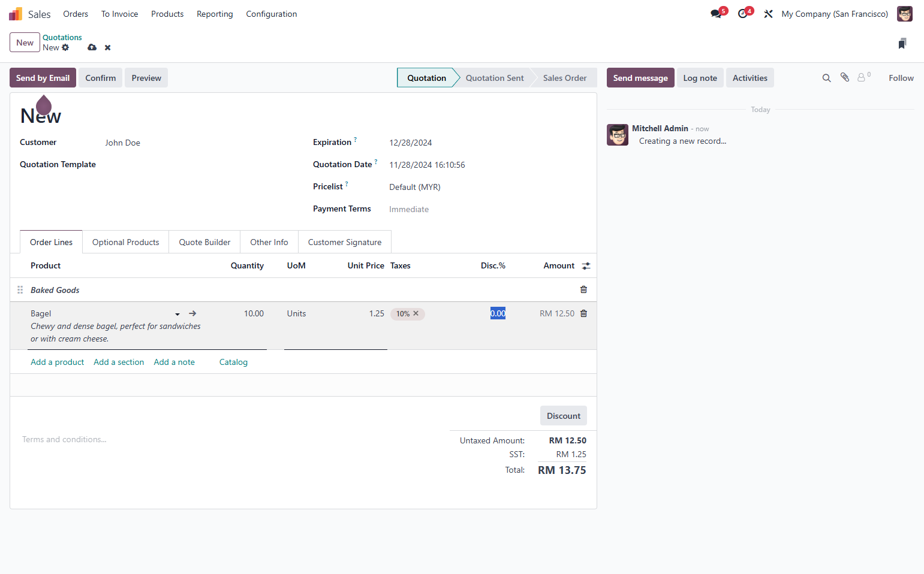Switch to the Quote Builder tab

[x=204, y=242]
